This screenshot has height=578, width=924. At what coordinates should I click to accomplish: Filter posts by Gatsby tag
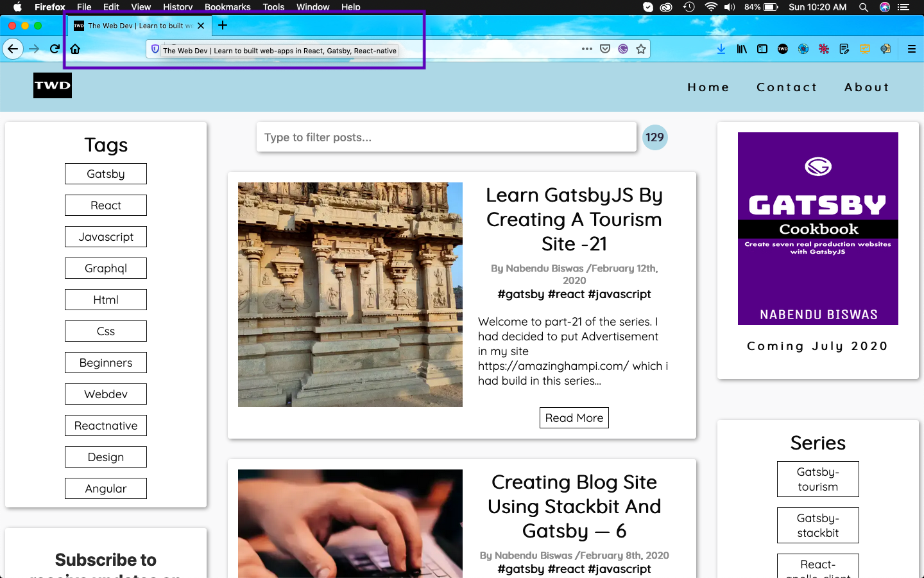[x=106, y=174]
